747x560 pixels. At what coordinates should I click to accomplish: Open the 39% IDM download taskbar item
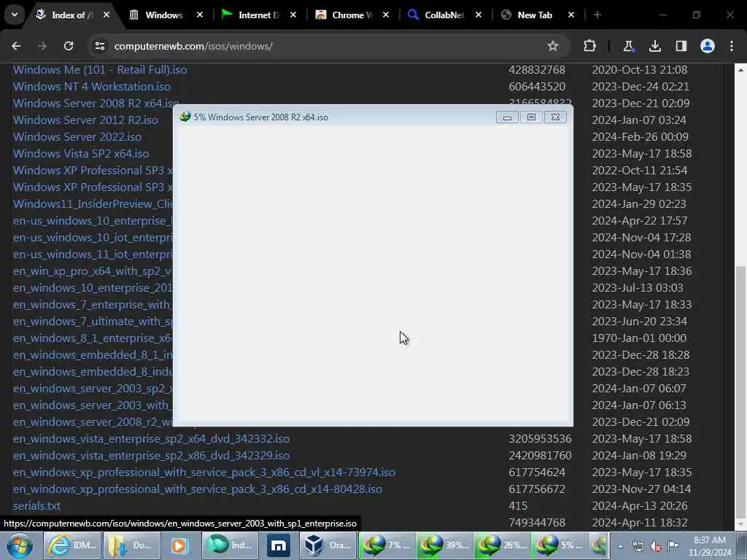[445, 545]
